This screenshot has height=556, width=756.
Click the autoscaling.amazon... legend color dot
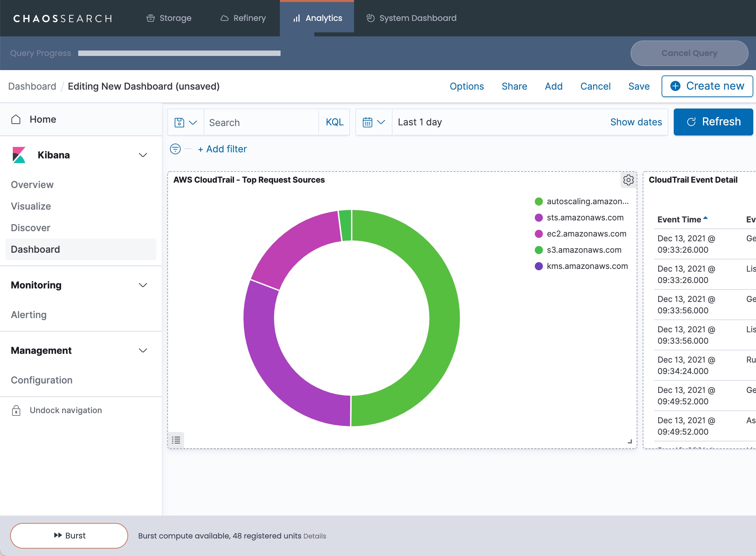pos(539,202)
